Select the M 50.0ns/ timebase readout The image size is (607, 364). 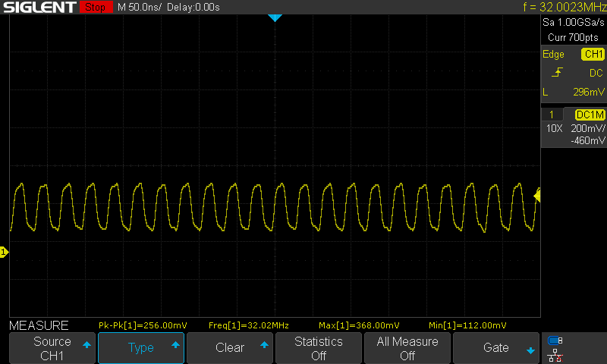[x=140, y=7]
